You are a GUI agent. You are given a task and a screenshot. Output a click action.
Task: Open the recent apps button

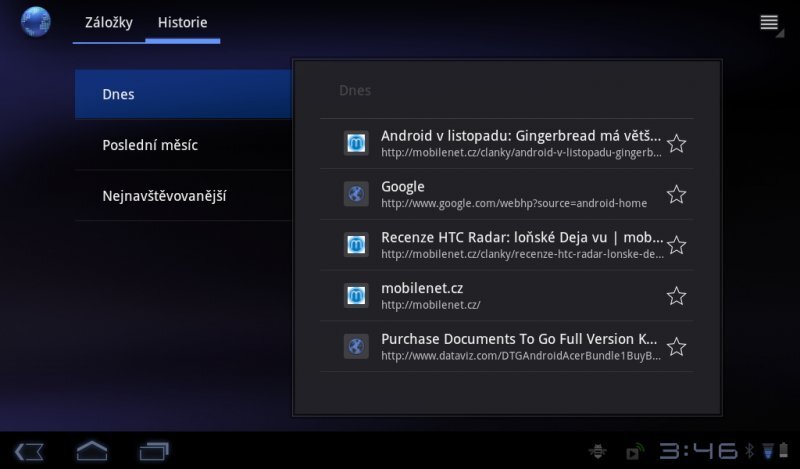(154, 451)
